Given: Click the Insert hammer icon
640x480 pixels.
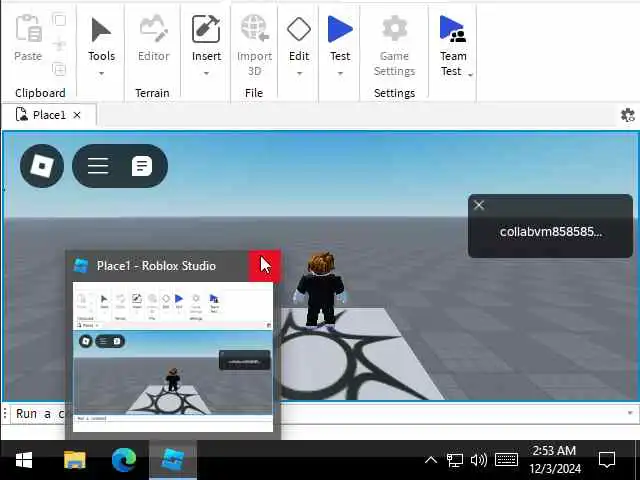Looking at the screenshot, I should tap(206, 29).
